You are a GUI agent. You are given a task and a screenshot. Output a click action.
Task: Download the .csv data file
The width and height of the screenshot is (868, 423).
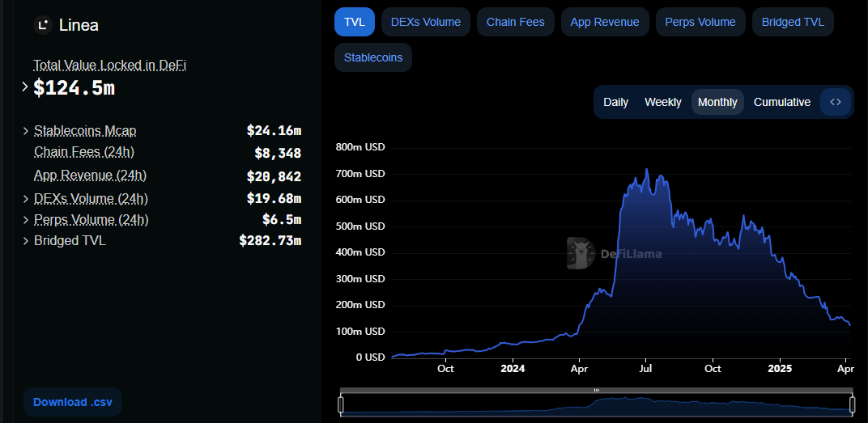[73, 402]
